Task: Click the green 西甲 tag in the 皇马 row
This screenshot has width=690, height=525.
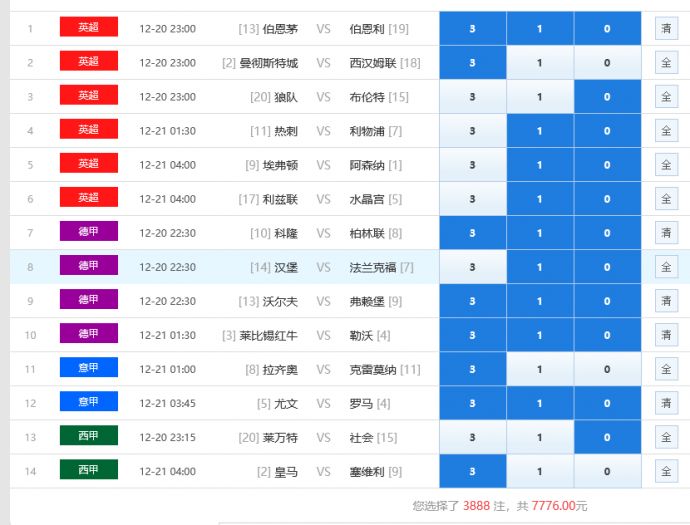Action: pos(88,470)
